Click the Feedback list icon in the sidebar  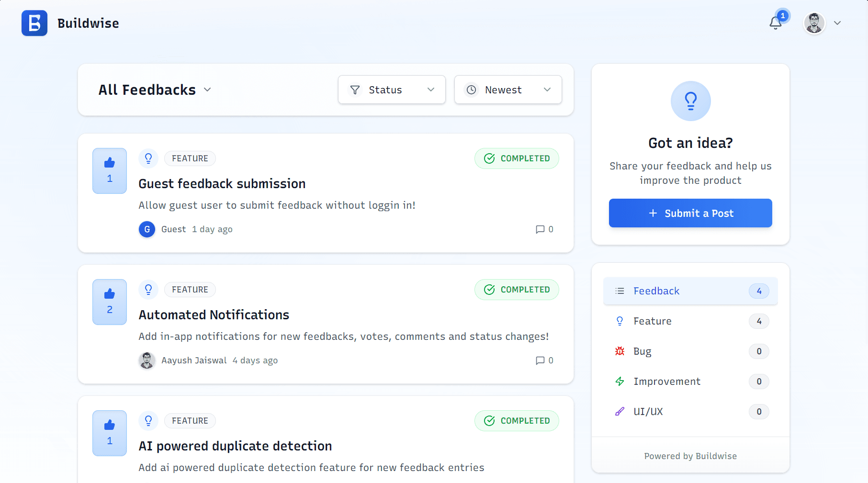point(619,291)
